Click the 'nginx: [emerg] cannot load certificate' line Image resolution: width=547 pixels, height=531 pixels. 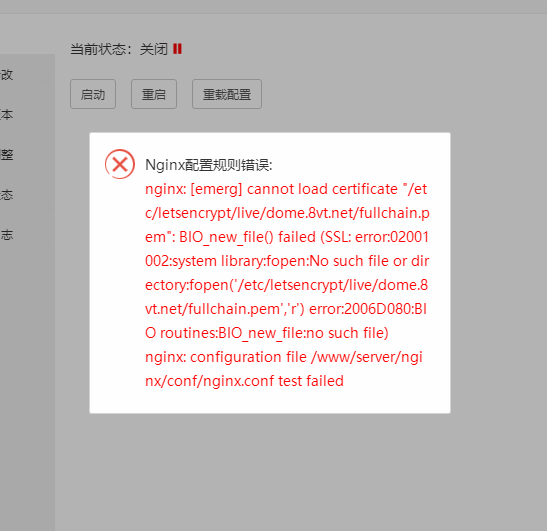click(x=286, y=189)
